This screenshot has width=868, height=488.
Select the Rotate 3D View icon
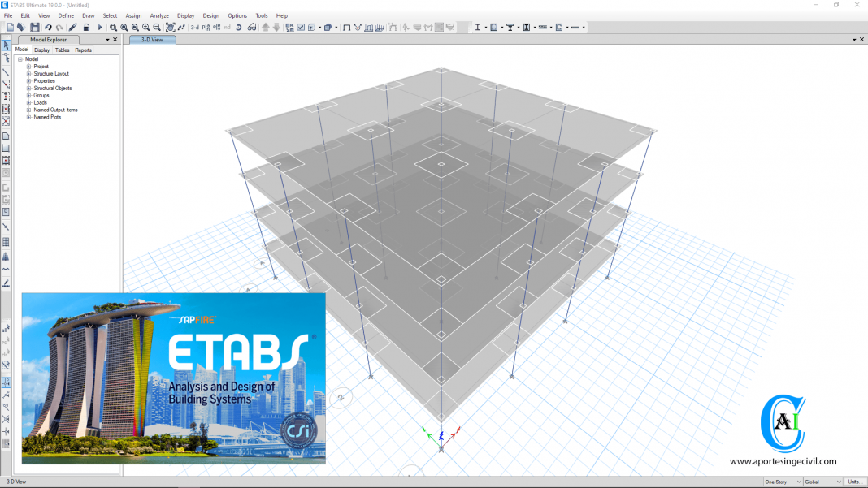tap(238, 27)
